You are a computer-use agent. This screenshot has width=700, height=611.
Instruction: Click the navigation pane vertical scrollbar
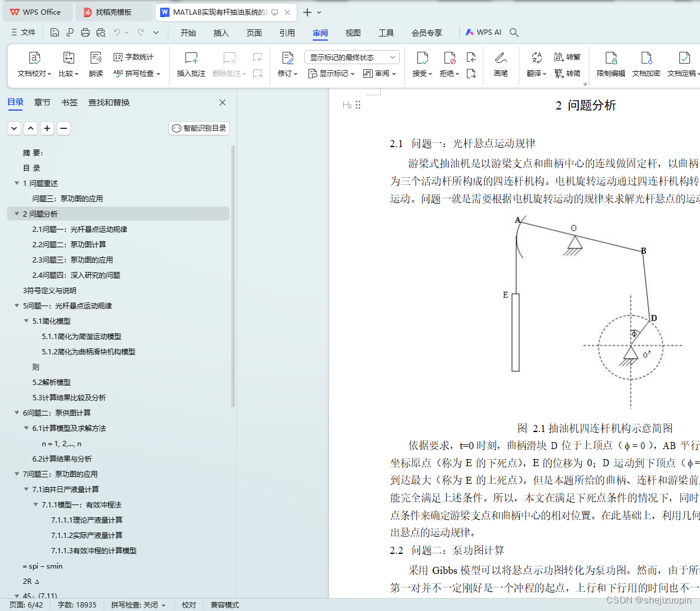(233, 277)
